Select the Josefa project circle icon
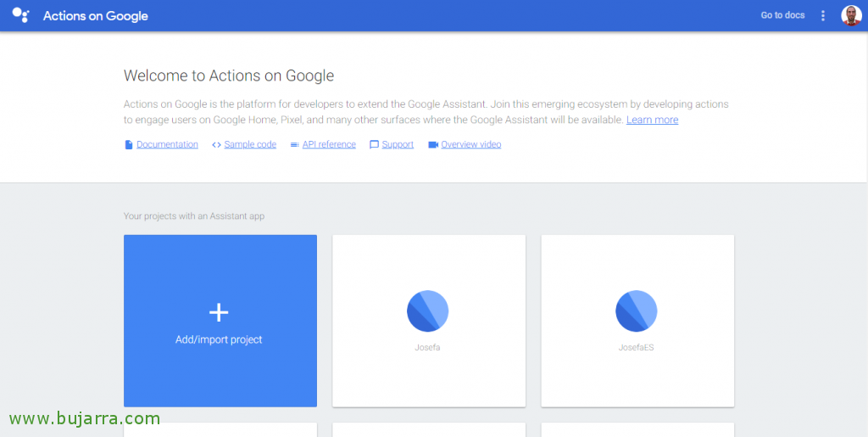The width and height of the screenshot is (868, 437). tap(427, 311)
